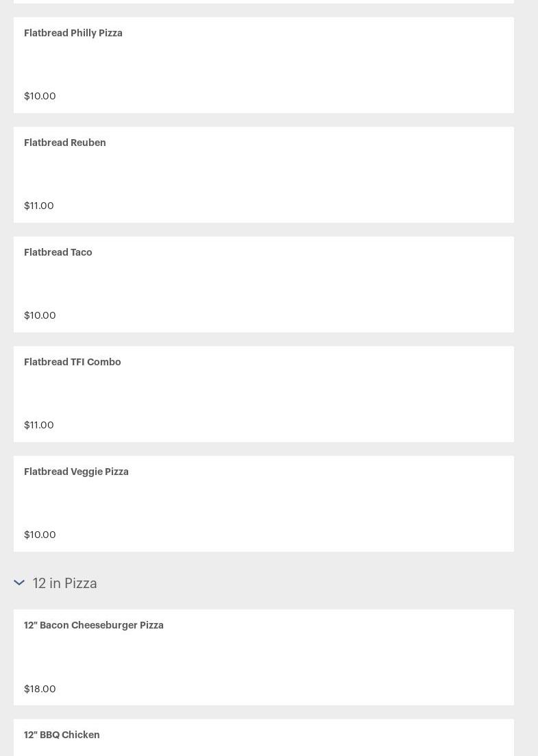
Task: Open the Flatbread Philly Pizza item title
Action: (x=73, y=33)
